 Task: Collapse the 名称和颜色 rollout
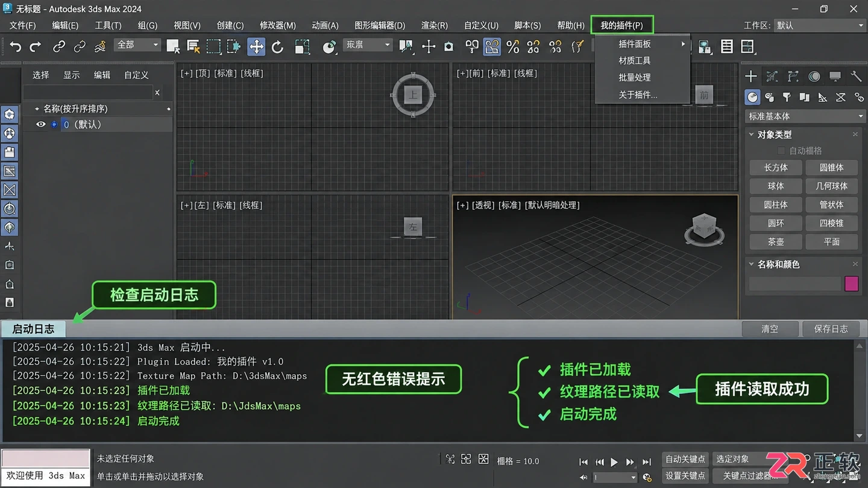(752, 264)
